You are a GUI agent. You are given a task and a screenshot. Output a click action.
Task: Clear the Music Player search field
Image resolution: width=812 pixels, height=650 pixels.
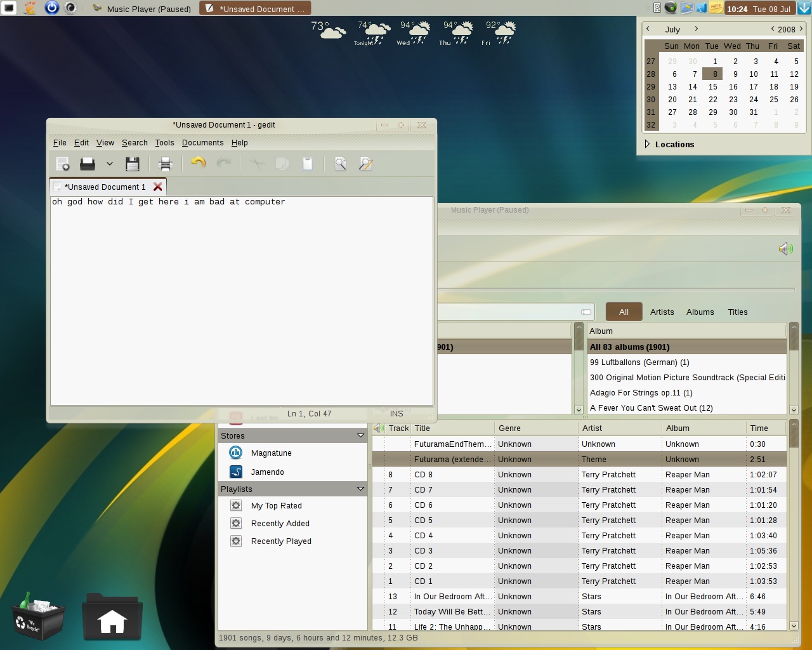click(x=586, y=312)
